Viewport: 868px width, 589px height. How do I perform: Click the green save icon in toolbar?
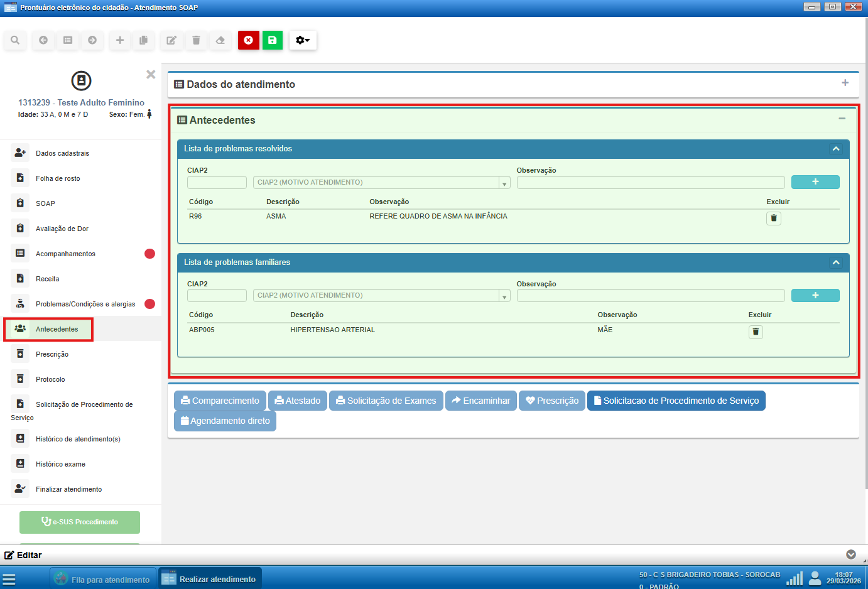coord(272,40)
